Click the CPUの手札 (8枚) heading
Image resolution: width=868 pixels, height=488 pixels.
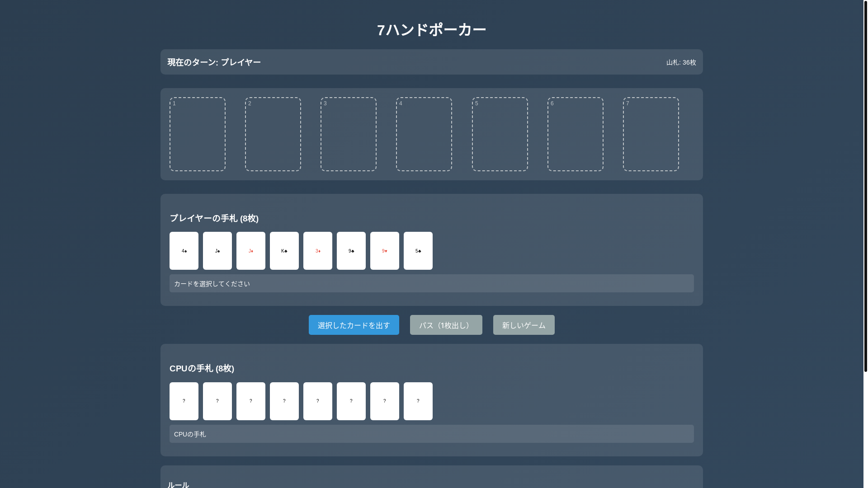coord(202,369)
